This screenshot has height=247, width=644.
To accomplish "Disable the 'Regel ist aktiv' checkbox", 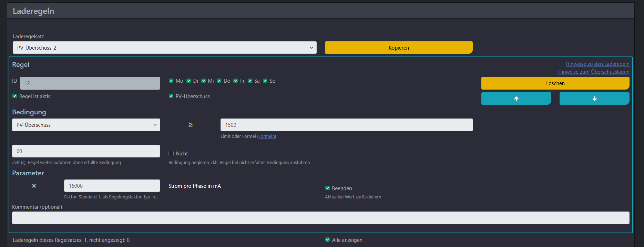I will click(15, 96).
